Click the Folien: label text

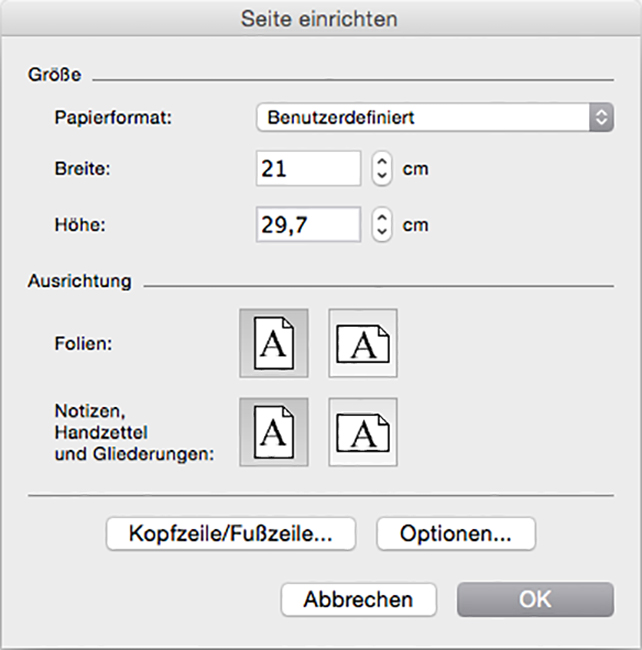tap(83, 344)
